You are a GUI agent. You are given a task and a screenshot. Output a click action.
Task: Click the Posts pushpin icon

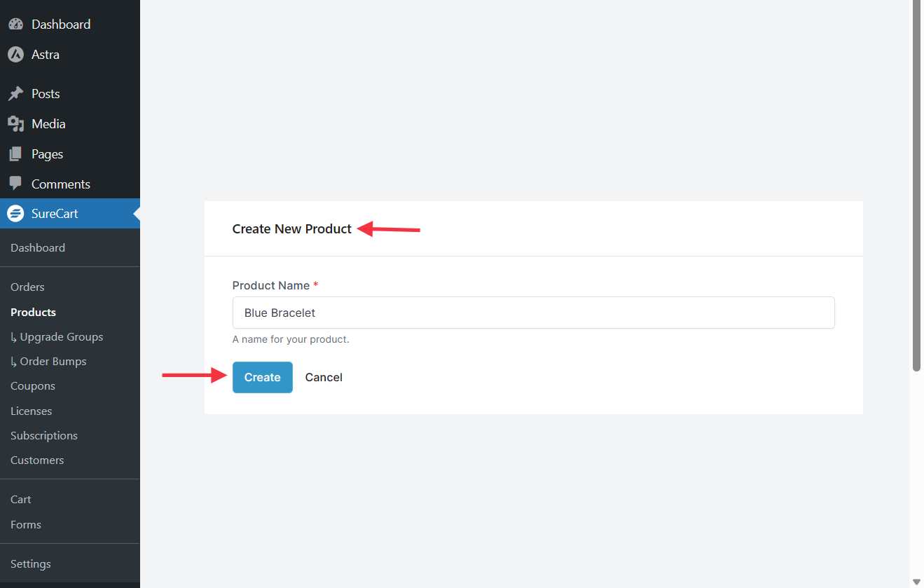click(x=15, y=94)
